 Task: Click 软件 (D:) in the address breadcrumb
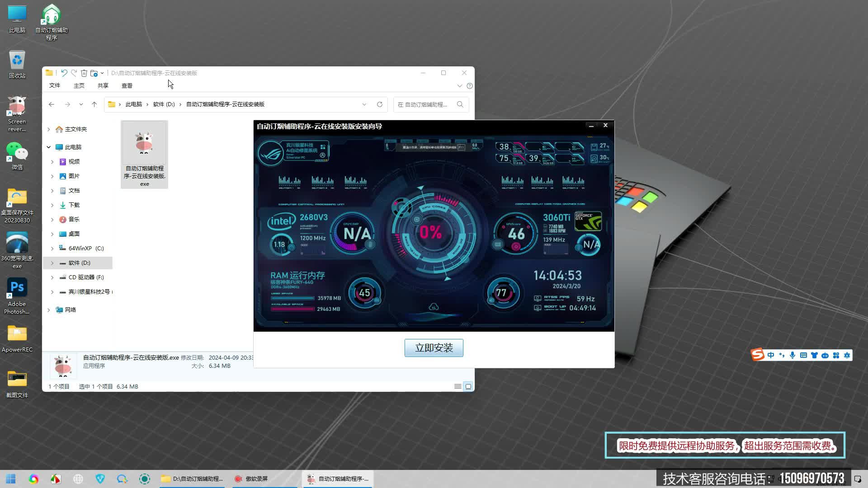pos(164,104)
